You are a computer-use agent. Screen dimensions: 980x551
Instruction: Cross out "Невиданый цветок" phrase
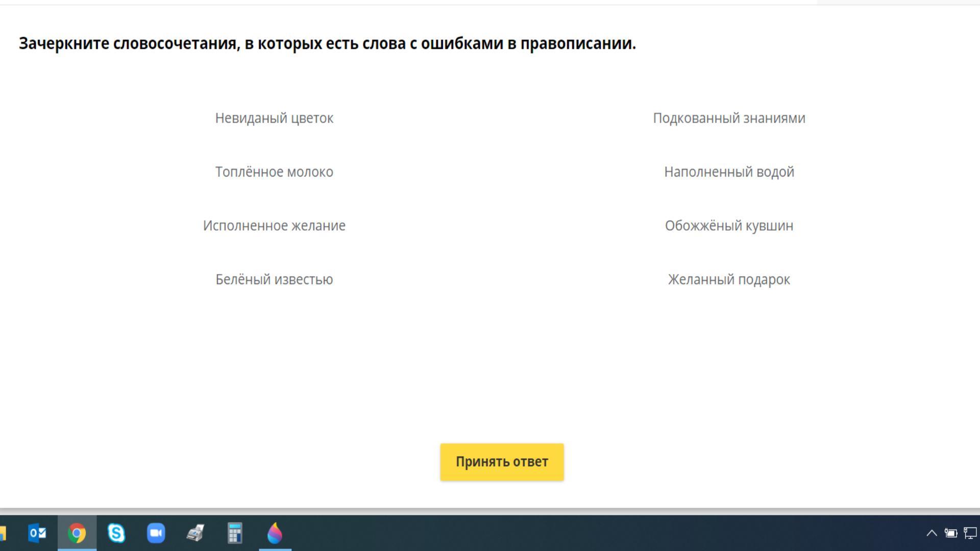tap(274, 118)
